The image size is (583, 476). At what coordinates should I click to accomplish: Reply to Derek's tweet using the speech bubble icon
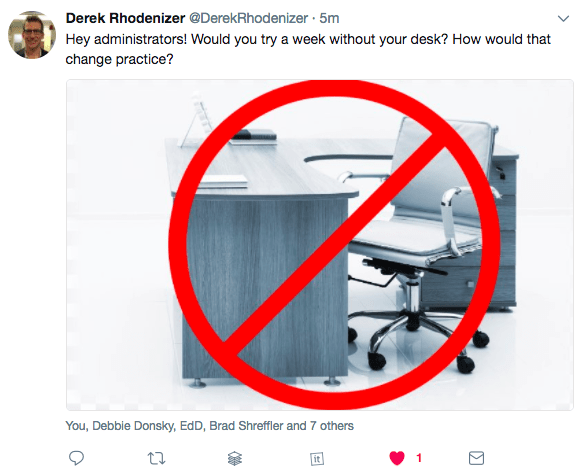(77, 458)
